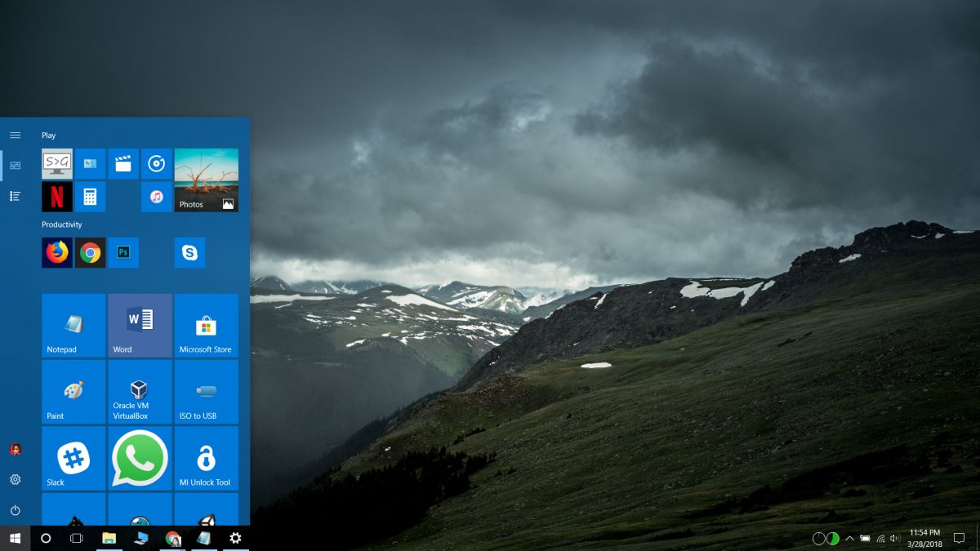Screen dimensions: 980x551
Task: Launch Slack from Start tiles
Action: click(x=73, y=458)
